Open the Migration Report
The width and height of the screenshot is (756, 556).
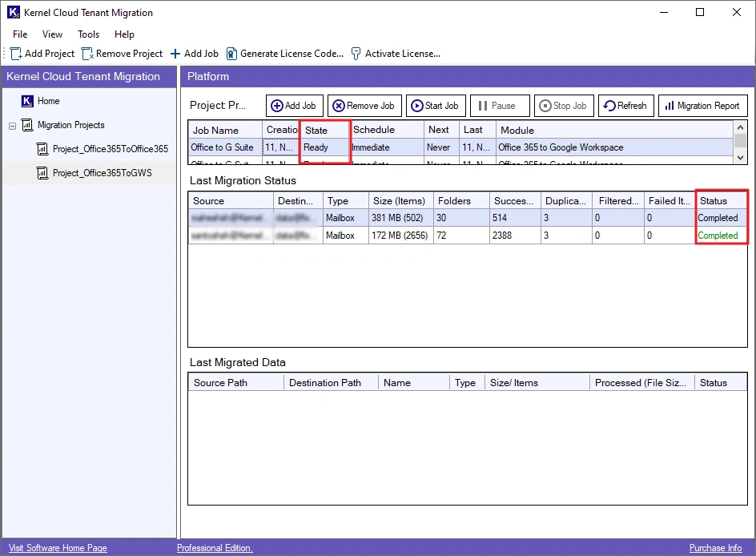(702, 106)
